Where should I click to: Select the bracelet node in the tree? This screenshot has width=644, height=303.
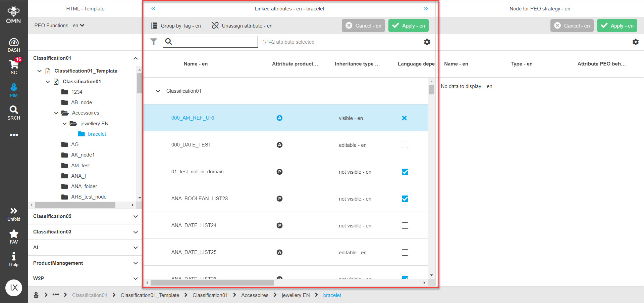coord(96,134)
